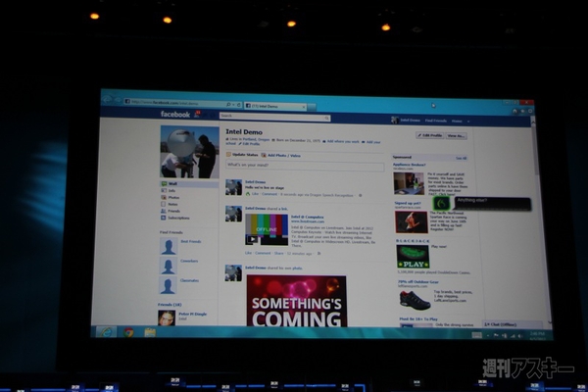Click the volume speaker icon in tray
Image resolution: width=588 pixels, height=392 pixels.
(520, 336)
